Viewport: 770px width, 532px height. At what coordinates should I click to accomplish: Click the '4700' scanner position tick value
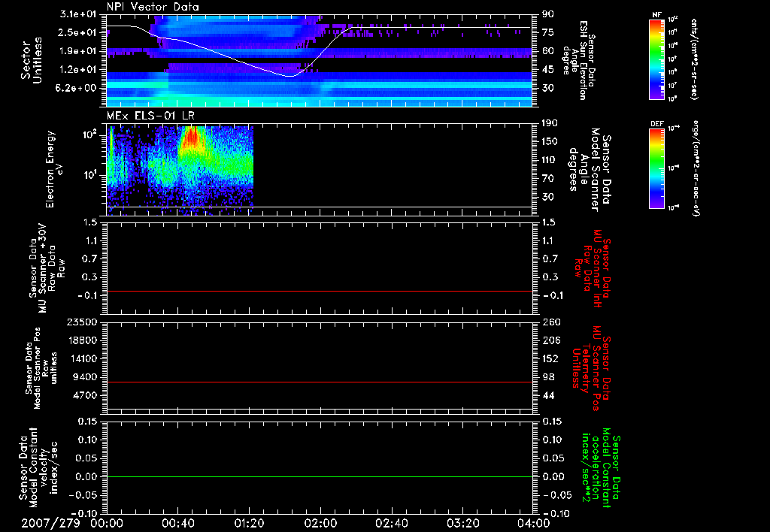click(x=84, y=395)
